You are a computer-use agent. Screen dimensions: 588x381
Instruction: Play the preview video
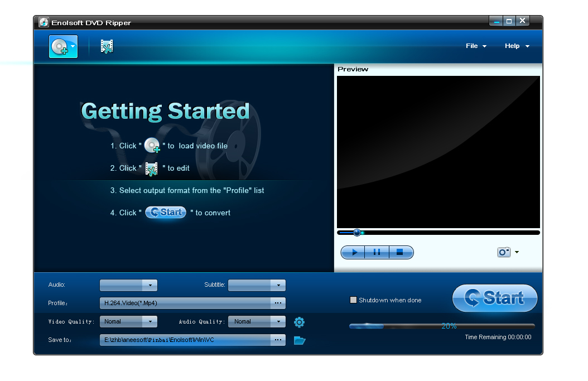pyautogui.click(x=353, y=252)
